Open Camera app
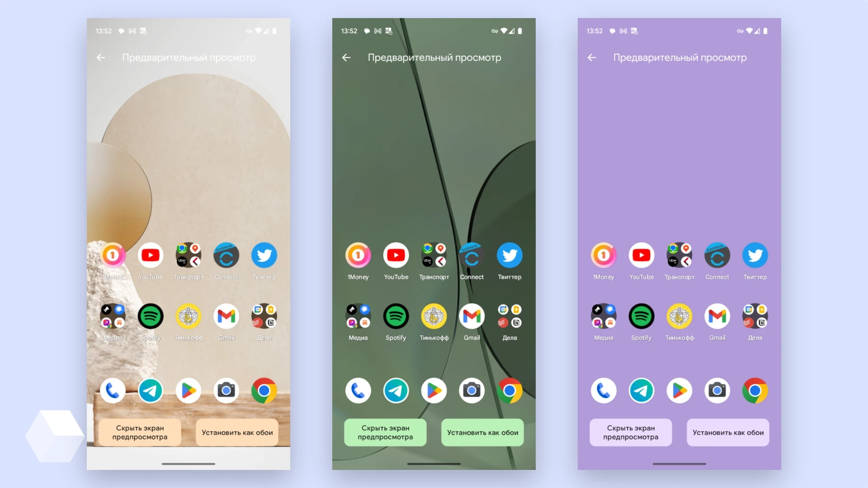The image size is (868, 488). click(471, 389)
